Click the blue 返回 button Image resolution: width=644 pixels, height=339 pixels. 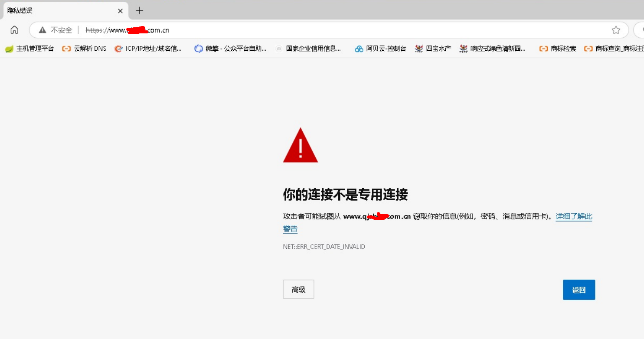[579, 290]
